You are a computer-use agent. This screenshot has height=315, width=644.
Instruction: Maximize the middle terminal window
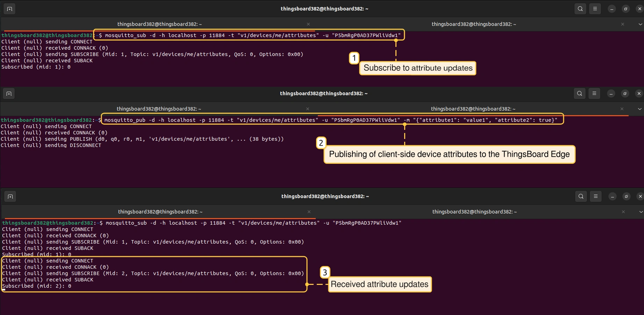[625, 93]
